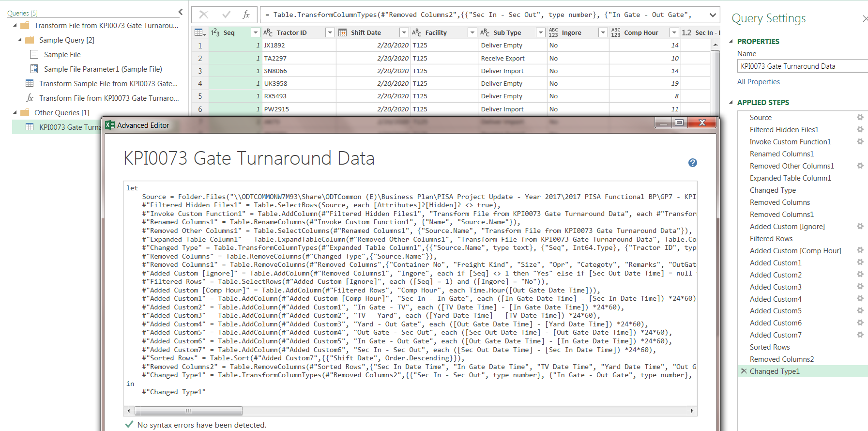Collapse the APPLIED STEPS section
868x431 pixels.
click(x=731, y=102)
